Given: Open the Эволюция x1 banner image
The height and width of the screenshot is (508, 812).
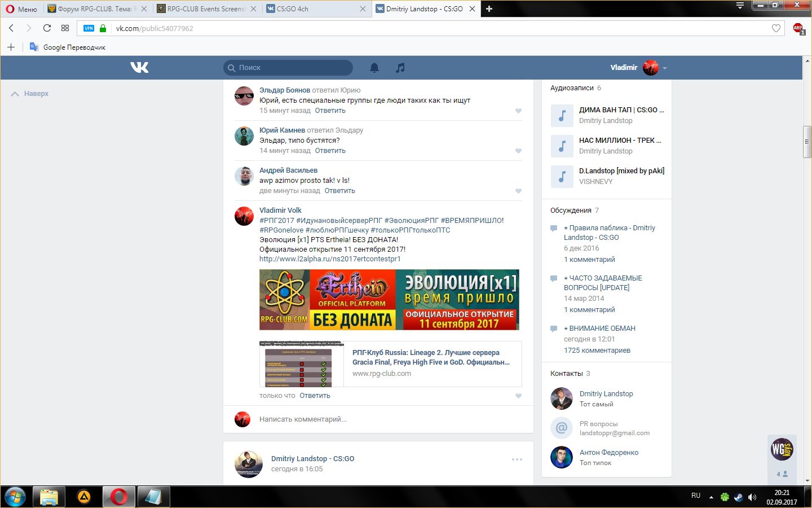Looking at the screenshot, I should point(389,300).
